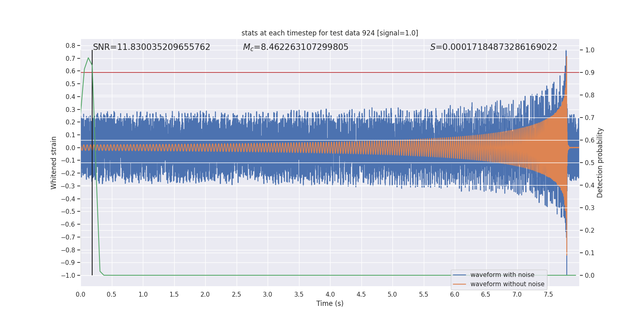Click the 0.5 tick on probability axis
The width and height of the screenshot is (644, 322).
[589, 163]
